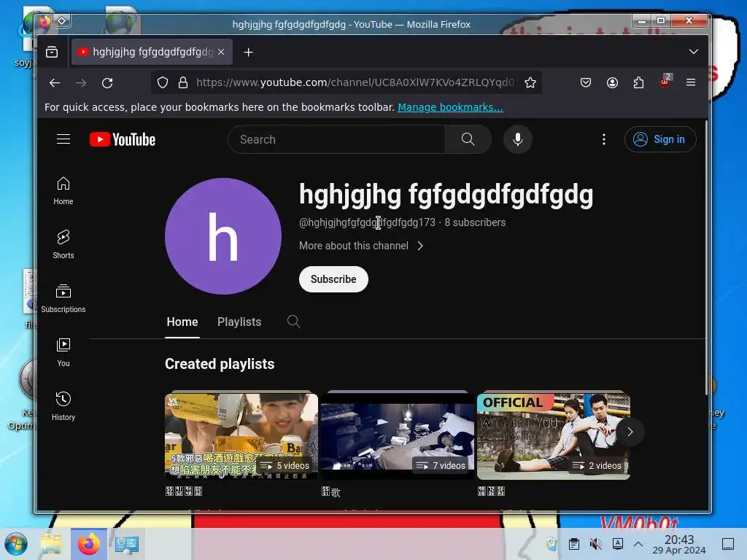747x560 pixels.
Task: Click the channel name heading
Action: [x=446, y=194]
